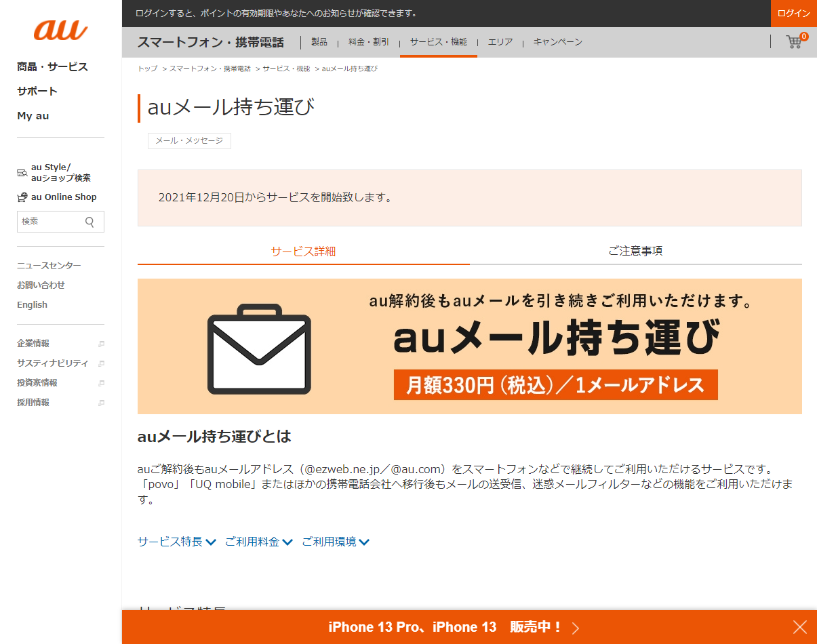817x644 pixels.
Task: Jump to ご利用料金 section
Action: tap(259, 542)
